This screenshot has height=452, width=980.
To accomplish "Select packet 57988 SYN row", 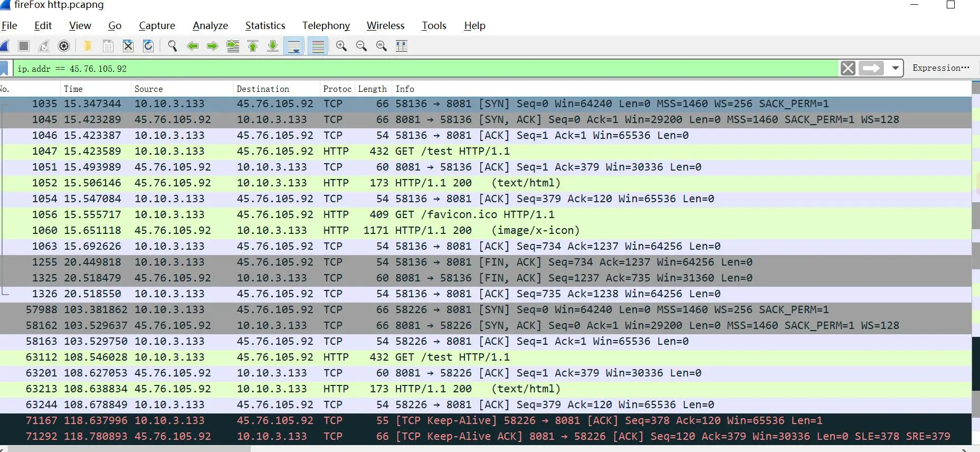I will (x=486, y=309).
